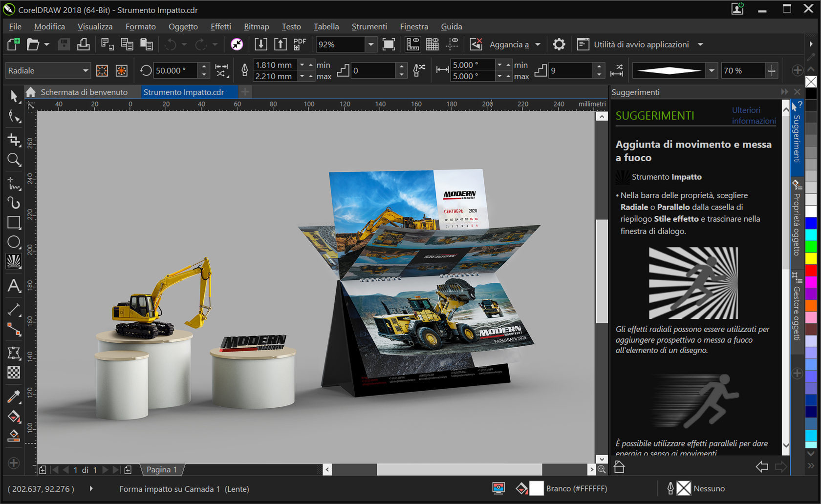Select the Text tool
821x504 pixels.
click(14, 286)
